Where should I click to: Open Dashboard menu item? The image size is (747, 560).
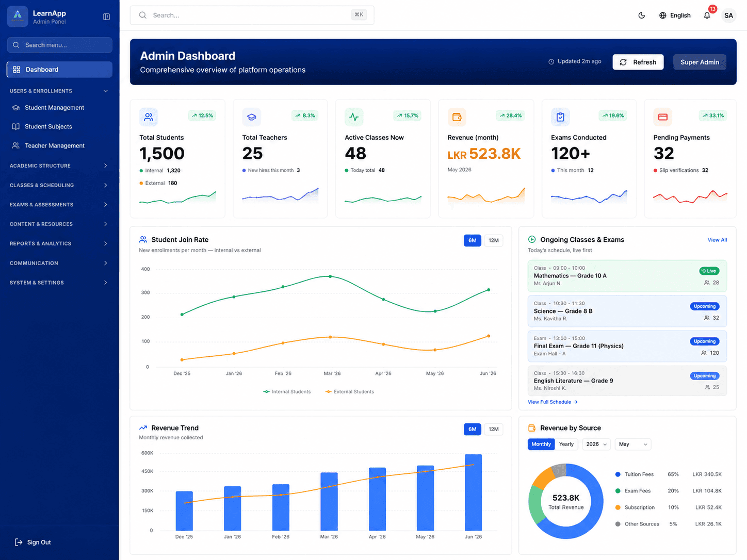pyautogui.click(x=59, y=70)
